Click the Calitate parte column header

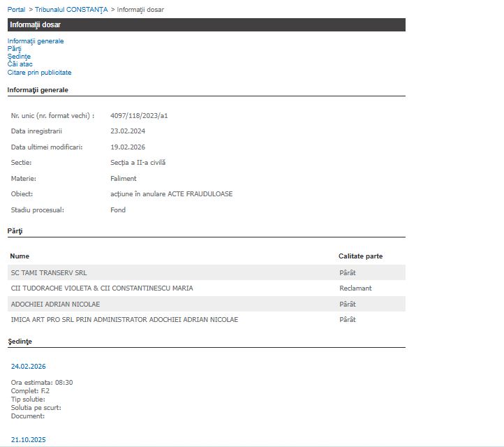click(360, 256)
